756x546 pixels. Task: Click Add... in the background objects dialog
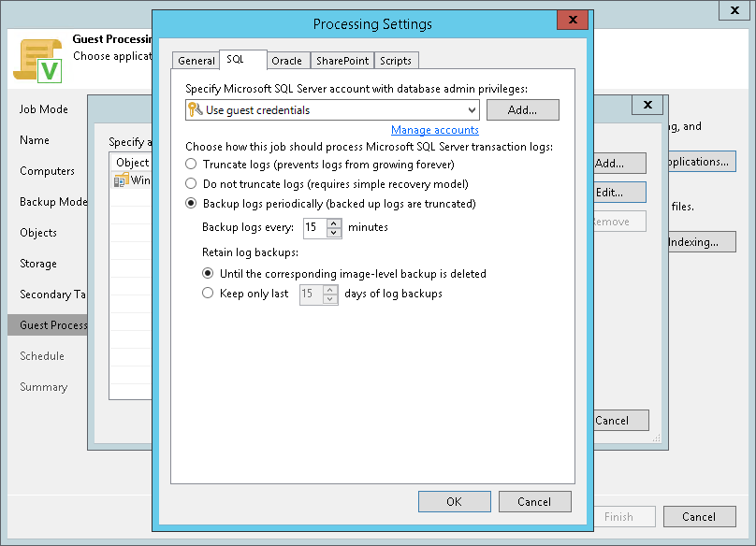click(619, 164)
